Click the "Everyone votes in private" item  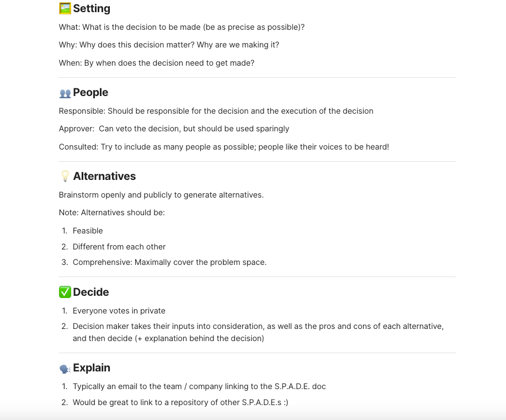119,311
